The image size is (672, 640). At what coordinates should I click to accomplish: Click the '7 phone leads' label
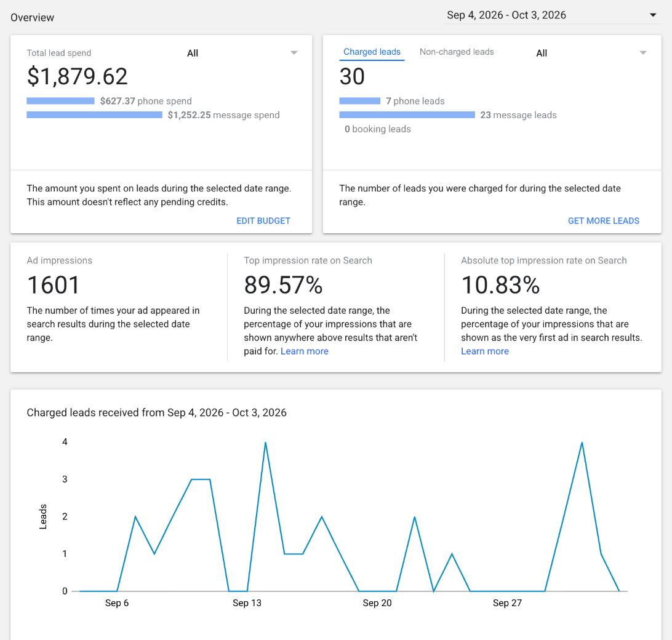click(415, 101)
